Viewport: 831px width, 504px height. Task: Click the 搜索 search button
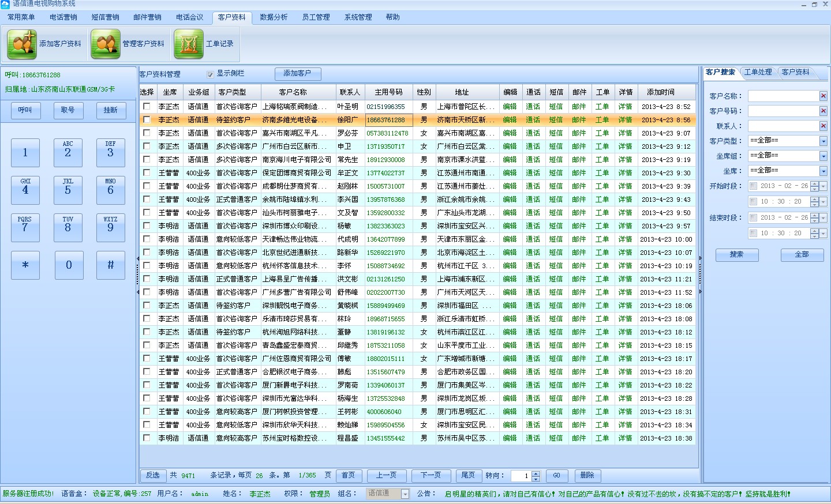click(736, 254)
